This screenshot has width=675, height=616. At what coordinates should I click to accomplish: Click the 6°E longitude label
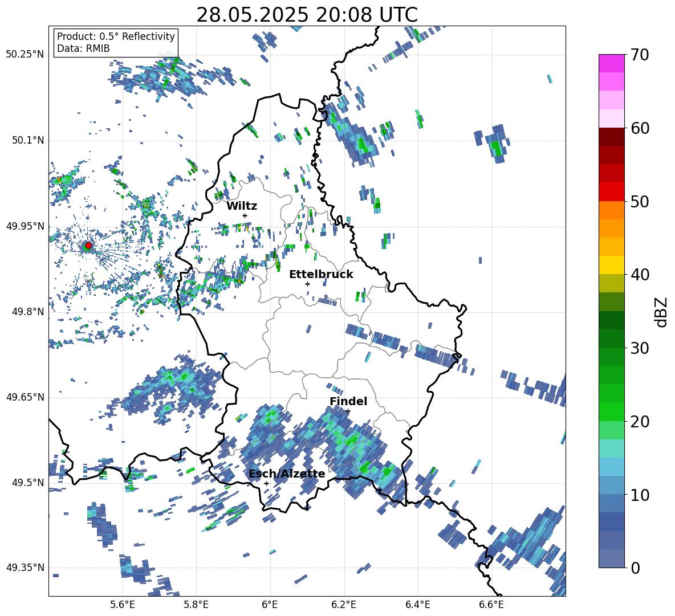coord(270,605)
